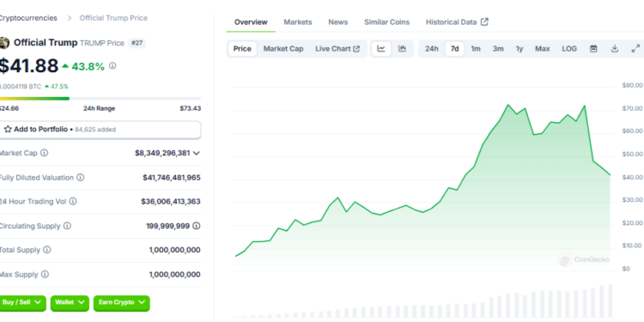Image resolution: width=644 pixels, height=322 pixels.
Task: Show Total Supply info icon
Action: click(x=47, y=250)
